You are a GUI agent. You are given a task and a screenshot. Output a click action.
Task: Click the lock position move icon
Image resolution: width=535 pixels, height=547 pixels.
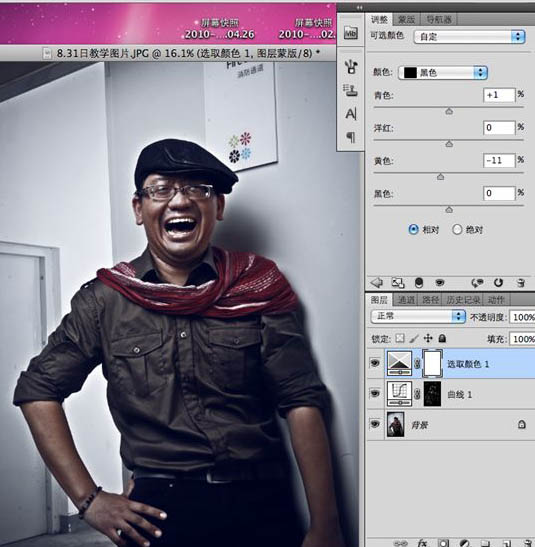click(428, 338)
